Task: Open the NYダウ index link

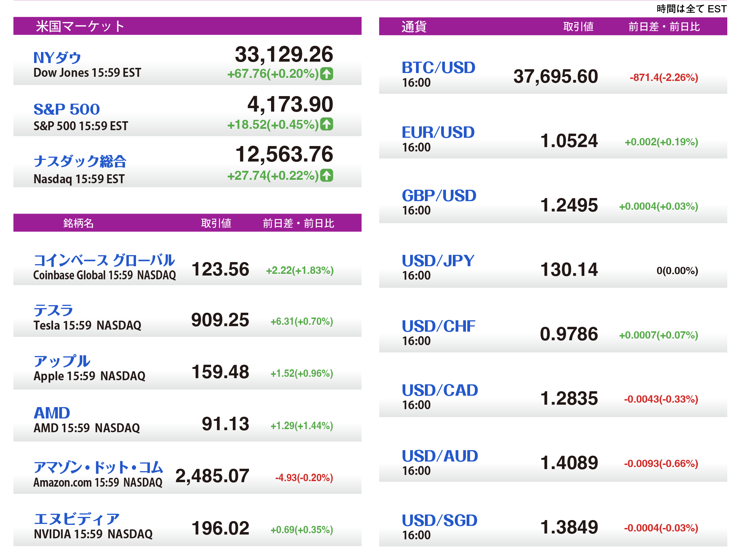Action: click(x=57, y=58)
